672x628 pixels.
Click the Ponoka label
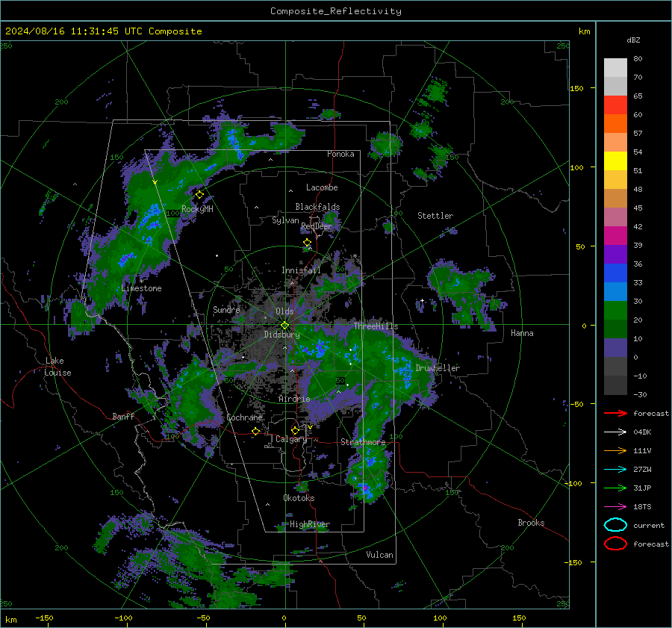[340, 154]
